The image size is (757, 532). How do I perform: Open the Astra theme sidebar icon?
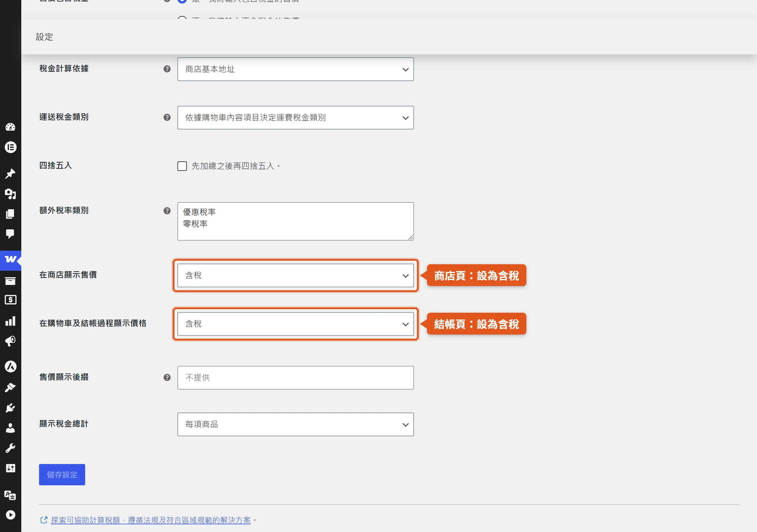[x=10, y=366]
